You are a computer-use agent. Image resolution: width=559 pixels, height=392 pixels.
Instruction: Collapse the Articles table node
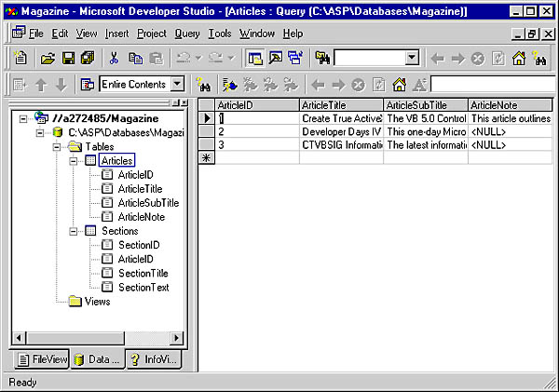pos(73,161)
